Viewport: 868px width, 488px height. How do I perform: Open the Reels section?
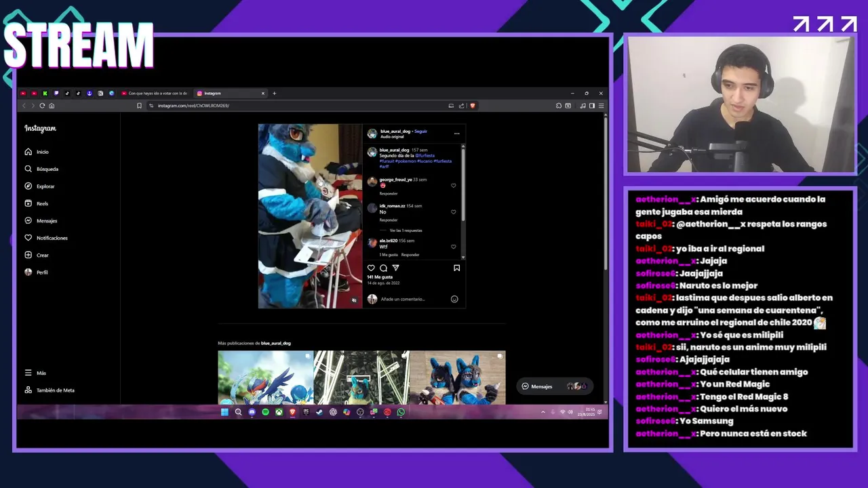tap(37, 203)
